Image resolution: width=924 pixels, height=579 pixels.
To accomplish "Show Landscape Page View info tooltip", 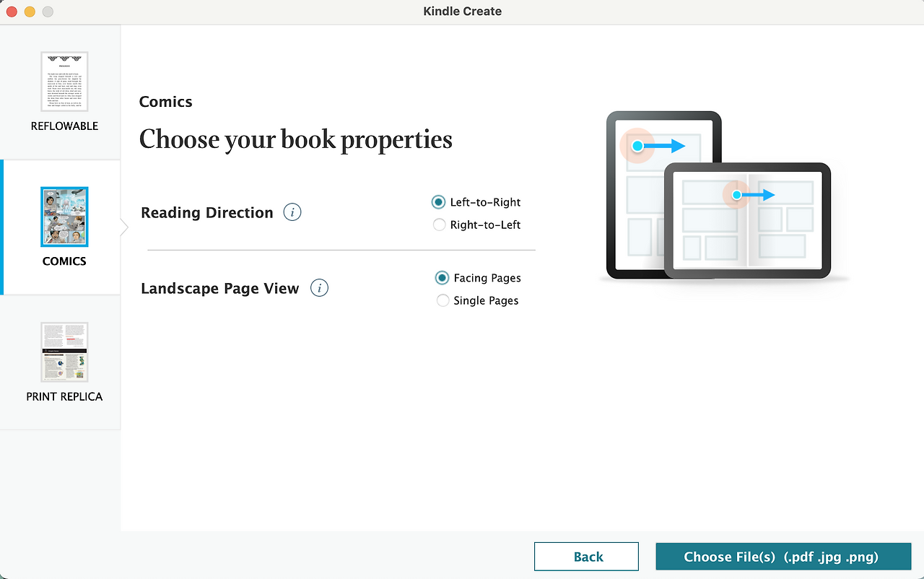I will (319, 288).
